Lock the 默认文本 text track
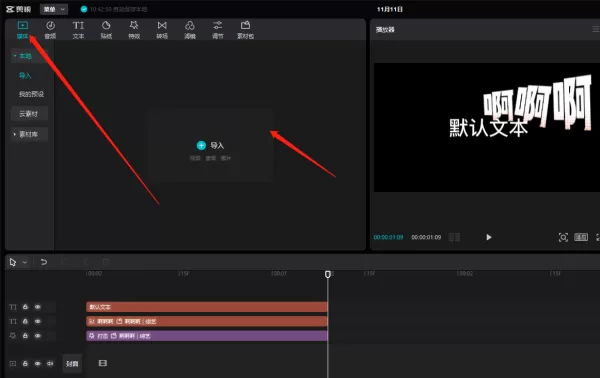This screenshot has width=600, height=378. point(25,307)
